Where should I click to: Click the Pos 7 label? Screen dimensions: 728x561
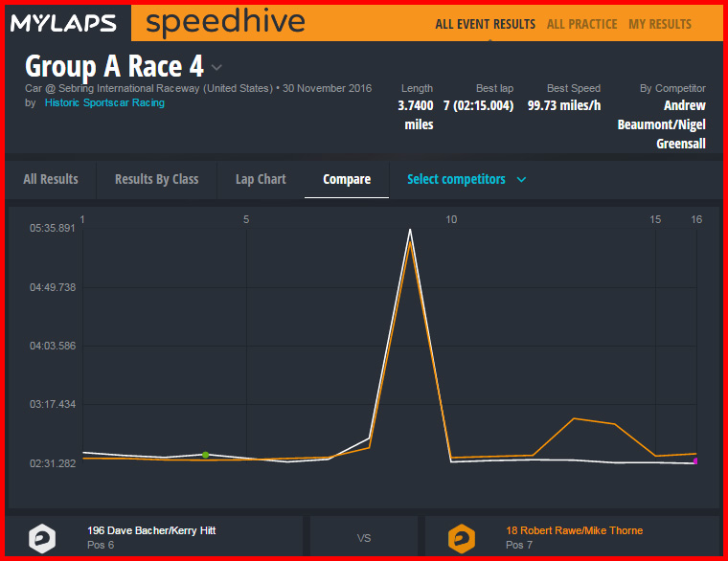(x=519, y=545)
